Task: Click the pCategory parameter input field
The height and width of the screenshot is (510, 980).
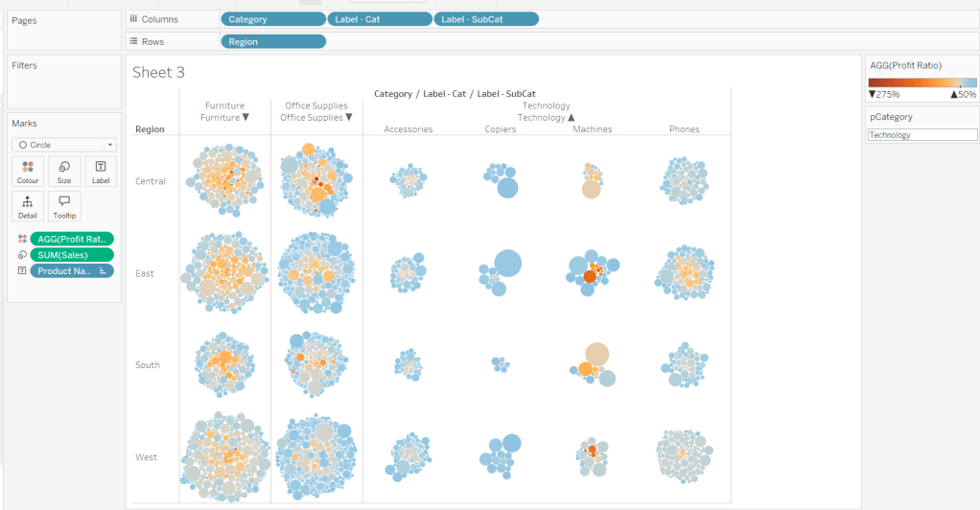Action: [x=922, y=135]
